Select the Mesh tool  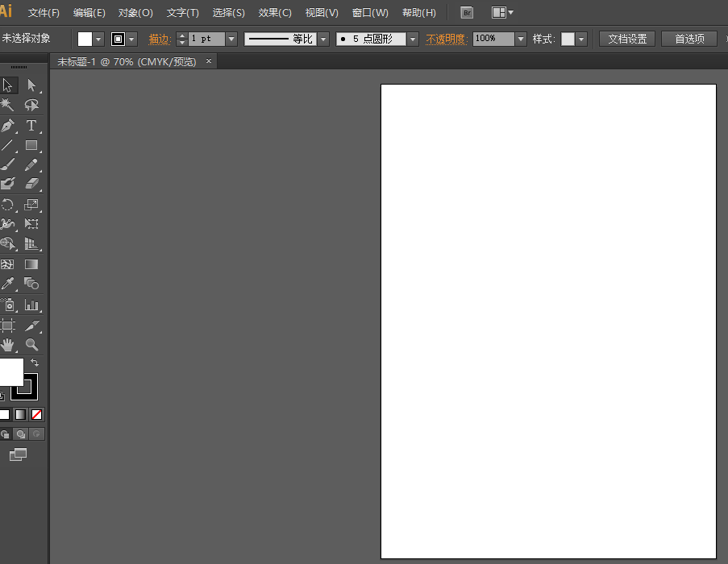pyautogui.click(x=7, y=264)
